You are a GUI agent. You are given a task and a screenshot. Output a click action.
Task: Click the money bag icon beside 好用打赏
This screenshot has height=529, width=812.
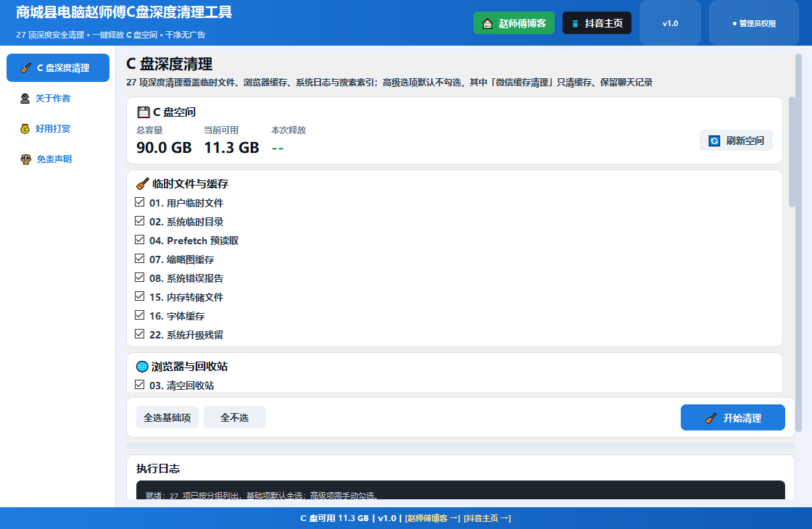(25, 129)
